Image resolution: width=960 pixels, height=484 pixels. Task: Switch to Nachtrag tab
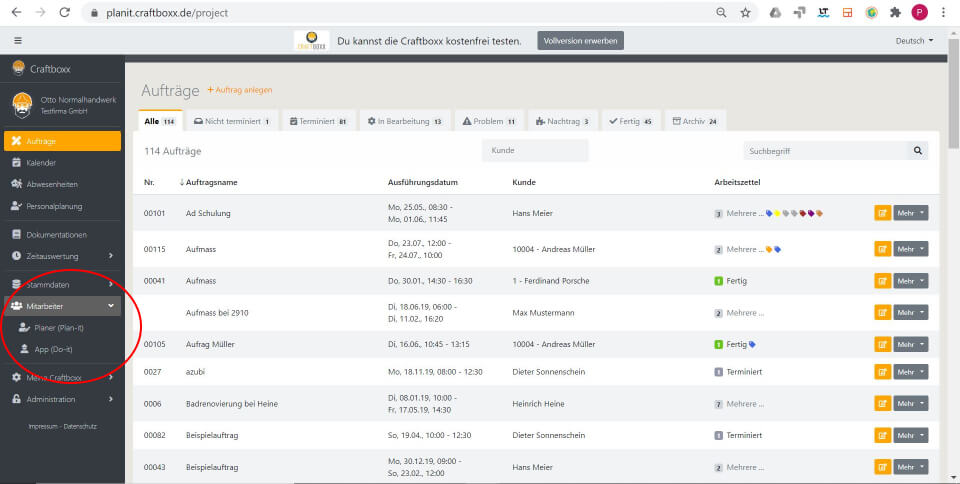(562, 121)
